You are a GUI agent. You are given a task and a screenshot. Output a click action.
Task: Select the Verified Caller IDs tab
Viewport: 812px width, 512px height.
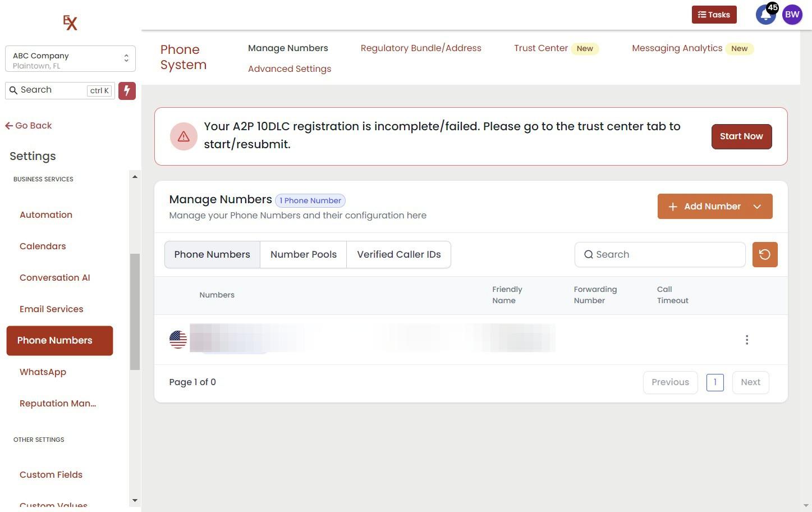(398, 255)
